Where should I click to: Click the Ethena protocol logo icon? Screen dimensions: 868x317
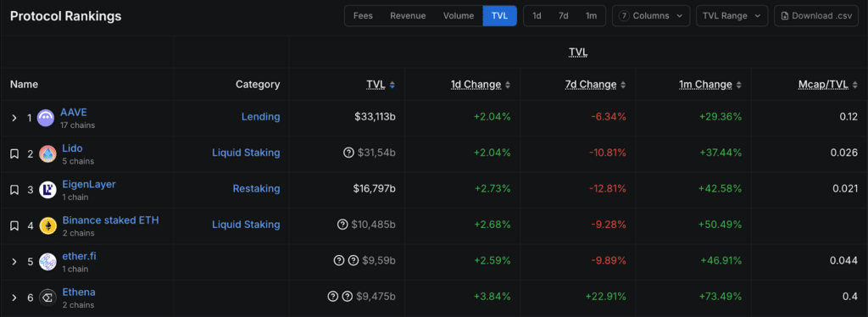(x=47, y=298)
